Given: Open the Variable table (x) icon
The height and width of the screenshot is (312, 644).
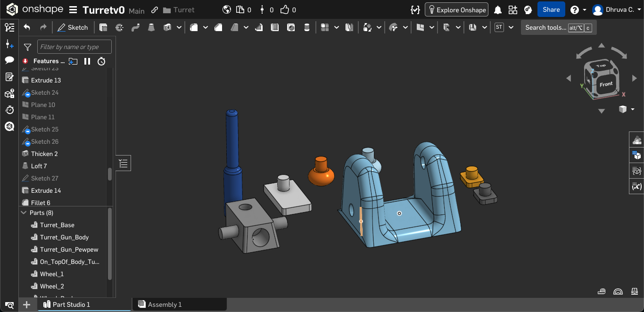Looking at the screenshot, I should [x=636, y=186].
